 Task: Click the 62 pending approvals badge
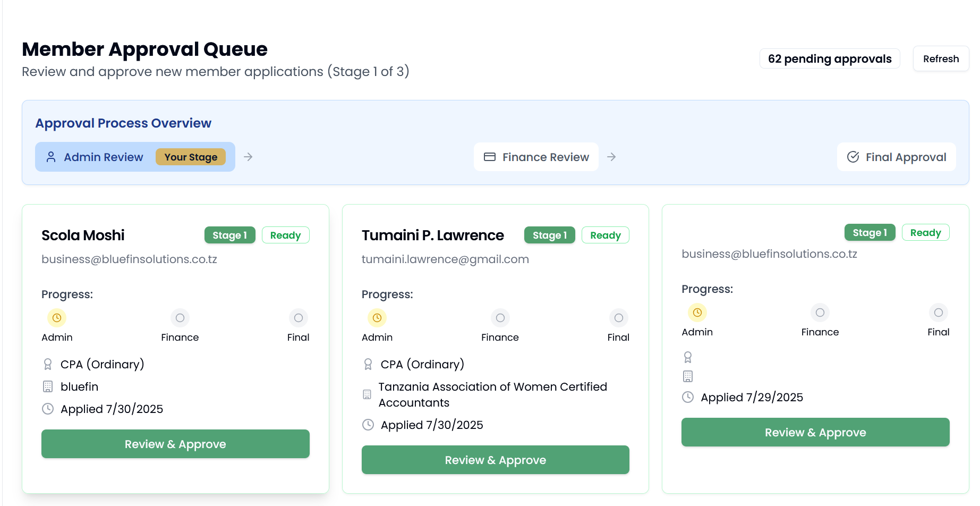(829, 58)
